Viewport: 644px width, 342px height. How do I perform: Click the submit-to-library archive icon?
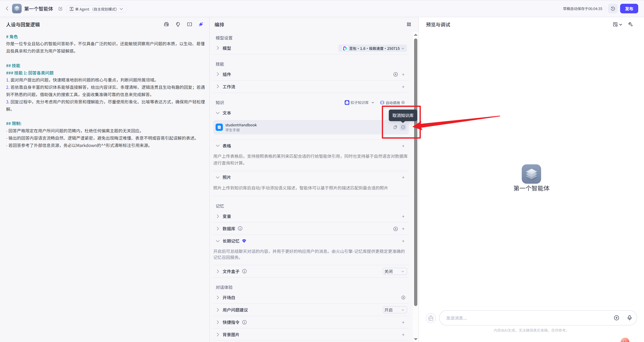[166, 24]
